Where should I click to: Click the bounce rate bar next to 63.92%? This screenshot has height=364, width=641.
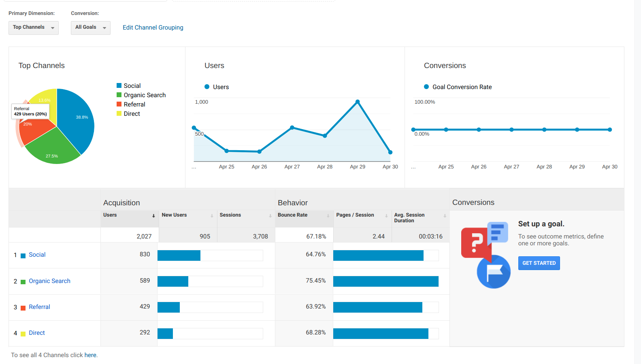(x=378, y=307)
